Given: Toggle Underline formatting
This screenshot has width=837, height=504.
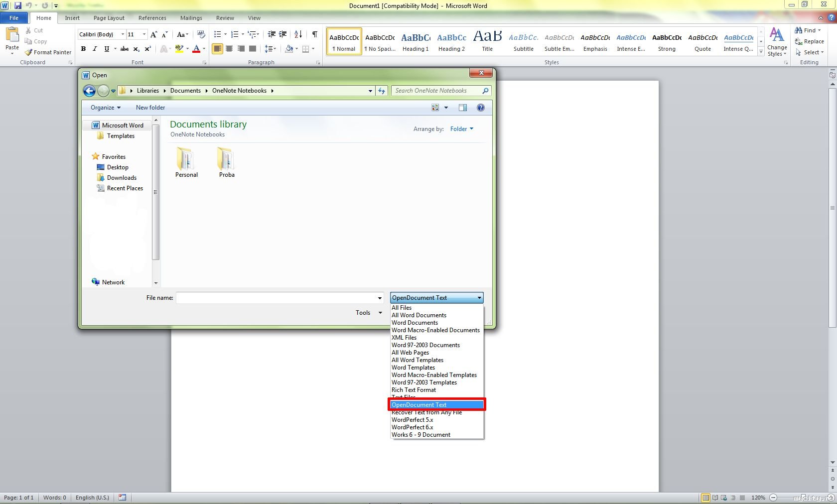Looking at the screenshot, I should point(107,49).
